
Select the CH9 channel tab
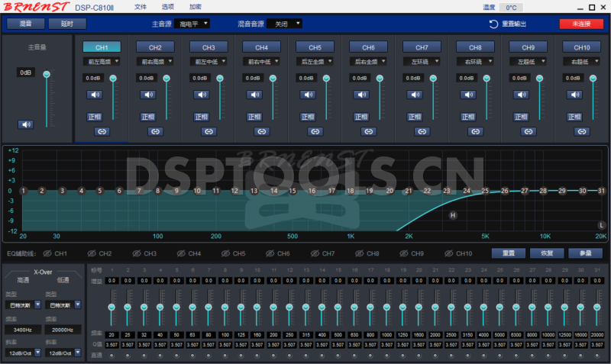pos(528,47)
